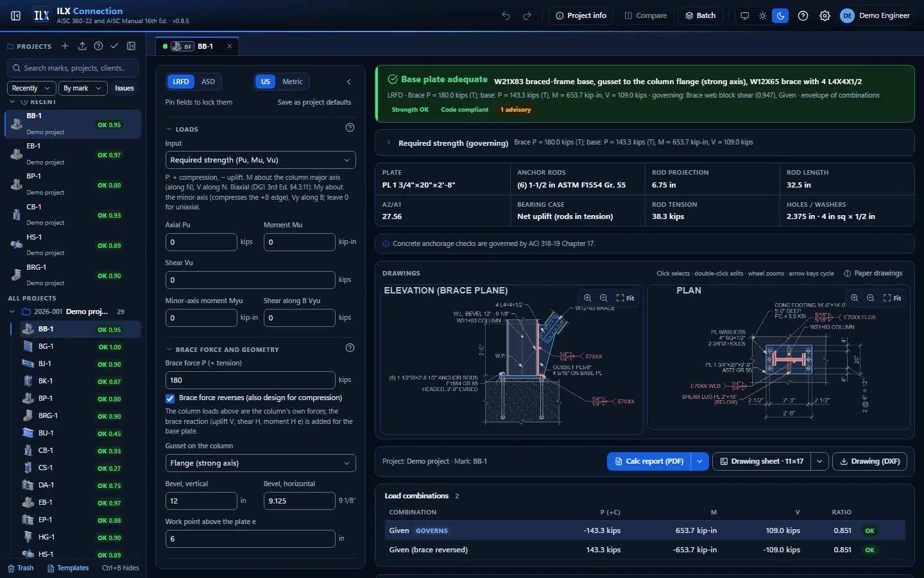Screen dimensions: 924x578
Task: Click Save as project defaults
Action: coord(314,102)
